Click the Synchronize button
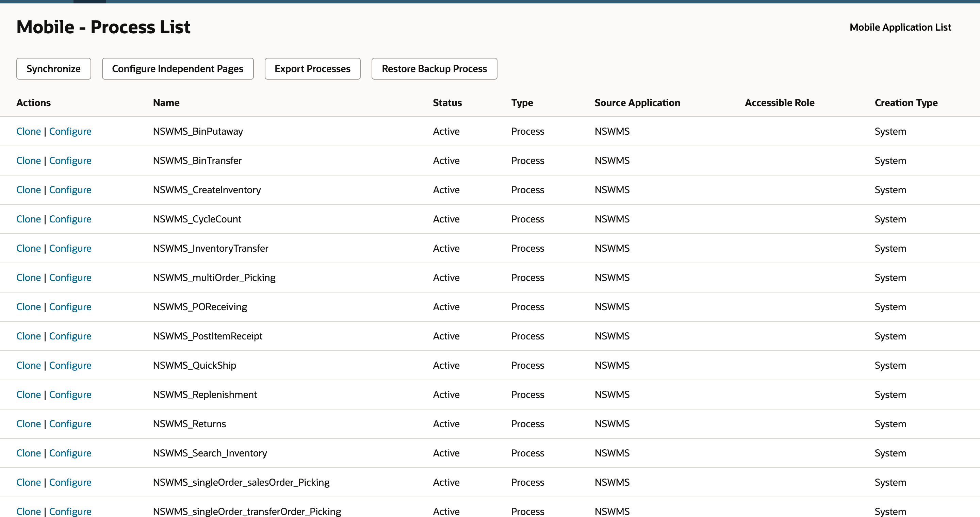 pyautogui.click(x=54, y=69)
